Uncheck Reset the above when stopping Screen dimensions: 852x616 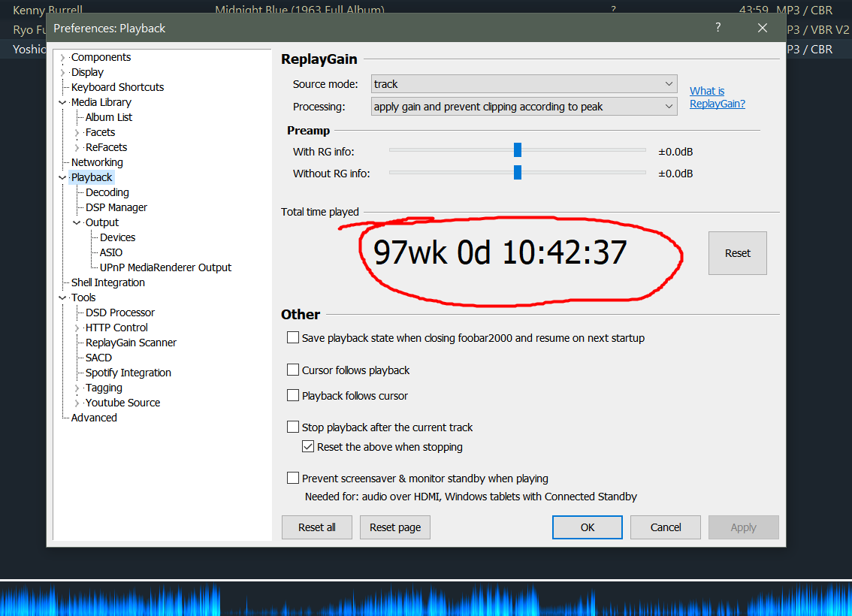point(308,447)
